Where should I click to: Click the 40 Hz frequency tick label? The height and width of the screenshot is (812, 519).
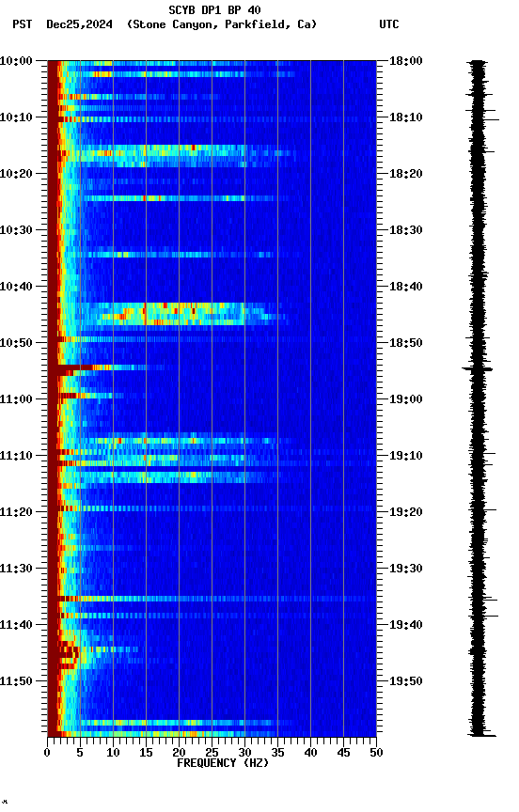(310, 754)
